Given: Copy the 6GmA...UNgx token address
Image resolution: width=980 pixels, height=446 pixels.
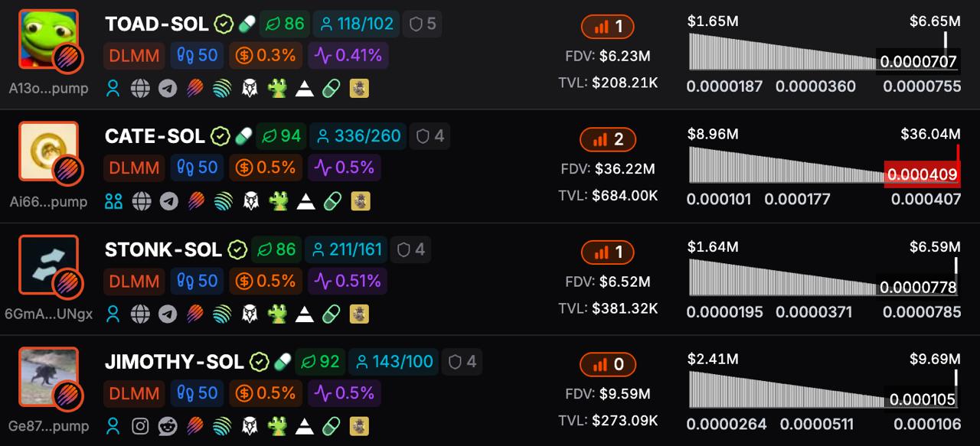Looking at the screenshot, I should tap(49, 314).
